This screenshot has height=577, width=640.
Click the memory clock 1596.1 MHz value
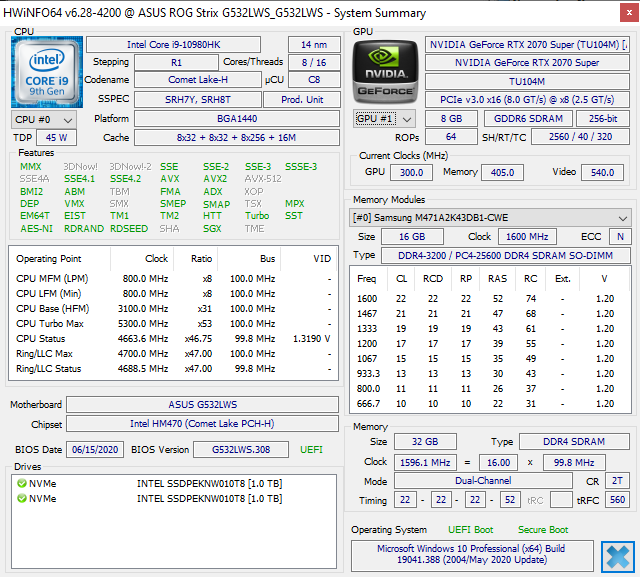click(x=425, y=462)
